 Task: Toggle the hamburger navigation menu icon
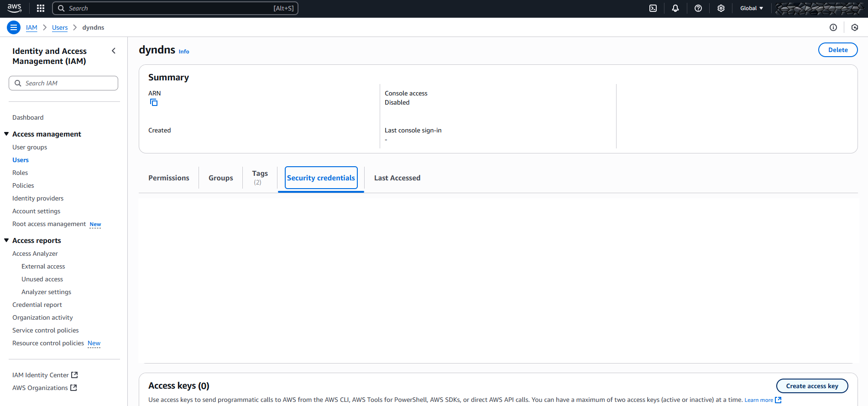[x=14, y=27]
